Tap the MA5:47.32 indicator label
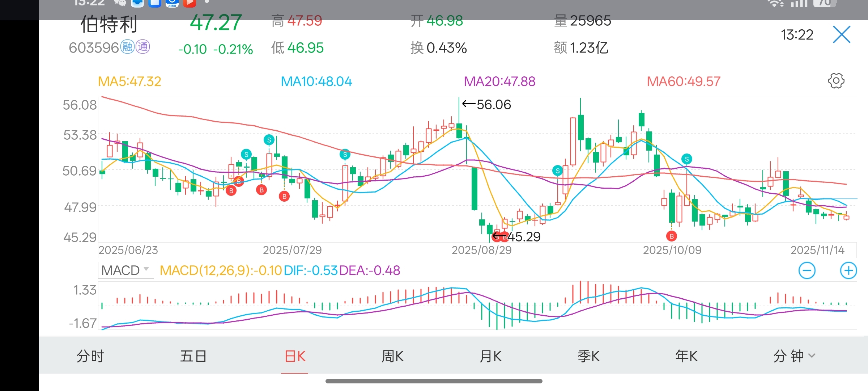 [129, 81]
